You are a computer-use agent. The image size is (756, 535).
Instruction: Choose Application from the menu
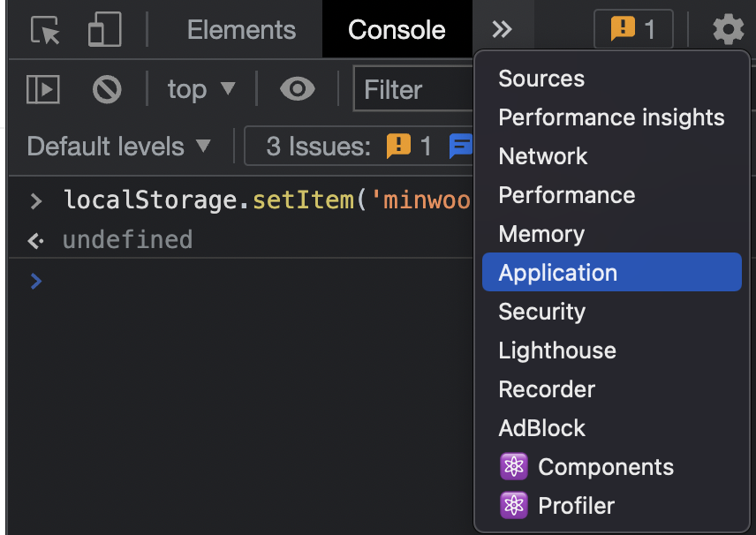[557, 273]
